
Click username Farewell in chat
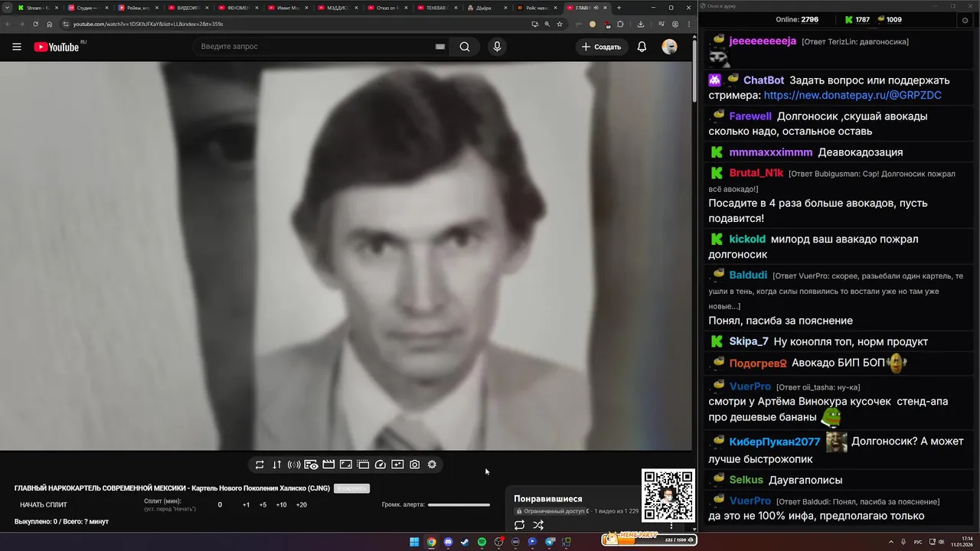click(750, 116)
